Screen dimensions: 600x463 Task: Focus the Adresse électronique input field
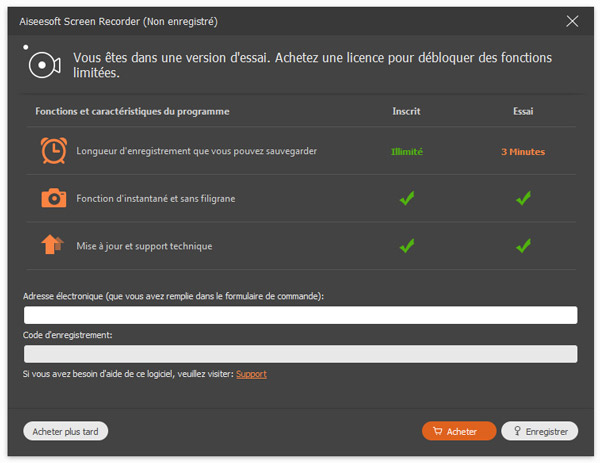pos(300,315)
